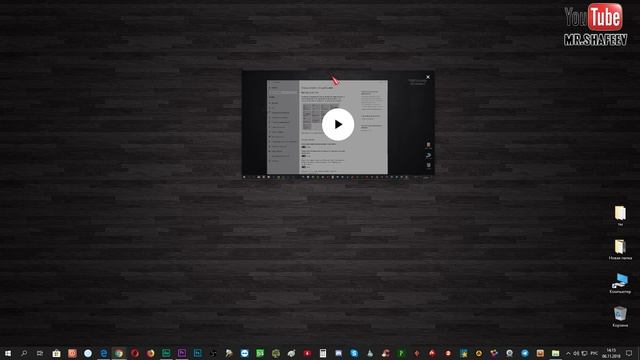Image resolution: width=640 pixels, height=360 pixels.
Task: Launch Firefox from the taskbar
Action: tap(151, 353)
